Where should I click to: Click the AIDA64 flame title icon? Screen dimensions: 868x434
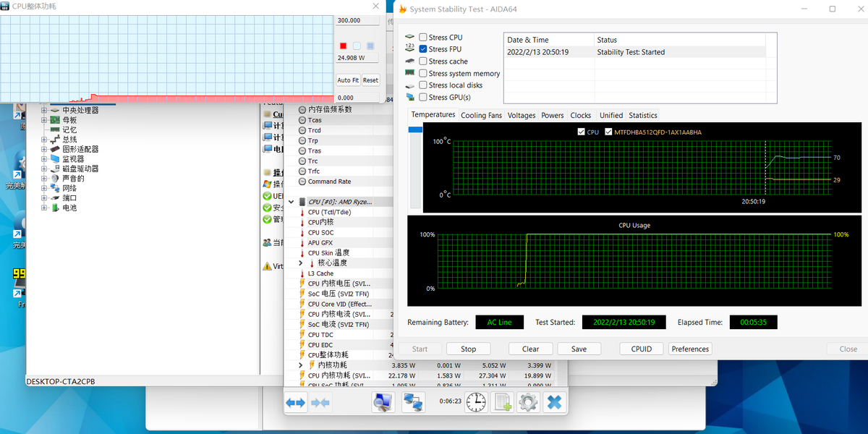pyautogui.click(x=403, y=9)
